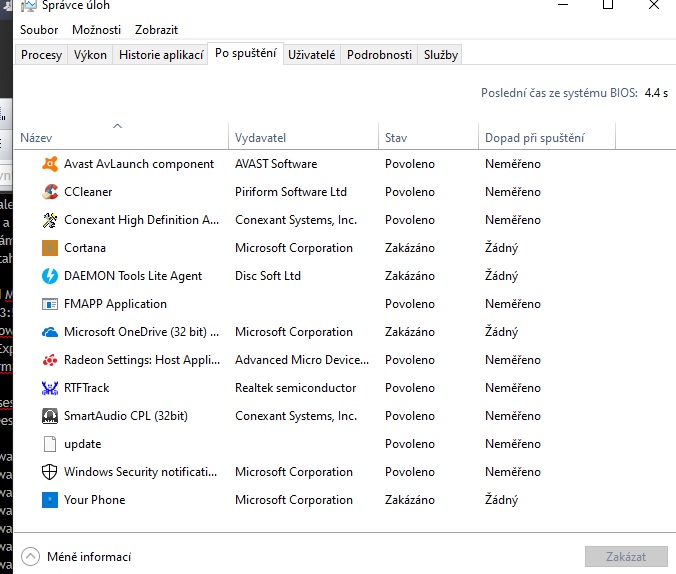Click the Cortana app icon
Viewport: 676px width, 574px height.
[x=50, y=248]
